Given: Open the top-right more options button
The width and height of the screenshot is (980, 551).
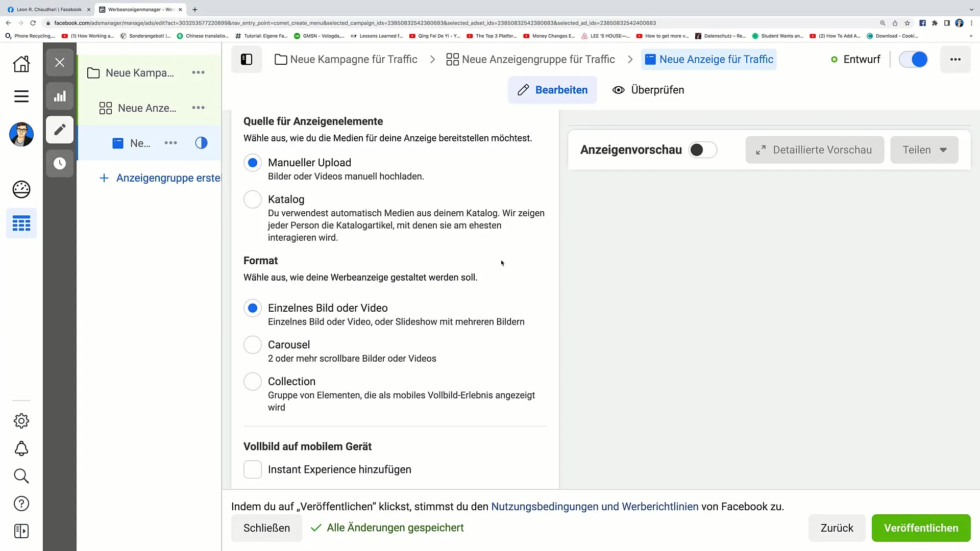Looking at the screenshot, I should [x=955, y=59].
